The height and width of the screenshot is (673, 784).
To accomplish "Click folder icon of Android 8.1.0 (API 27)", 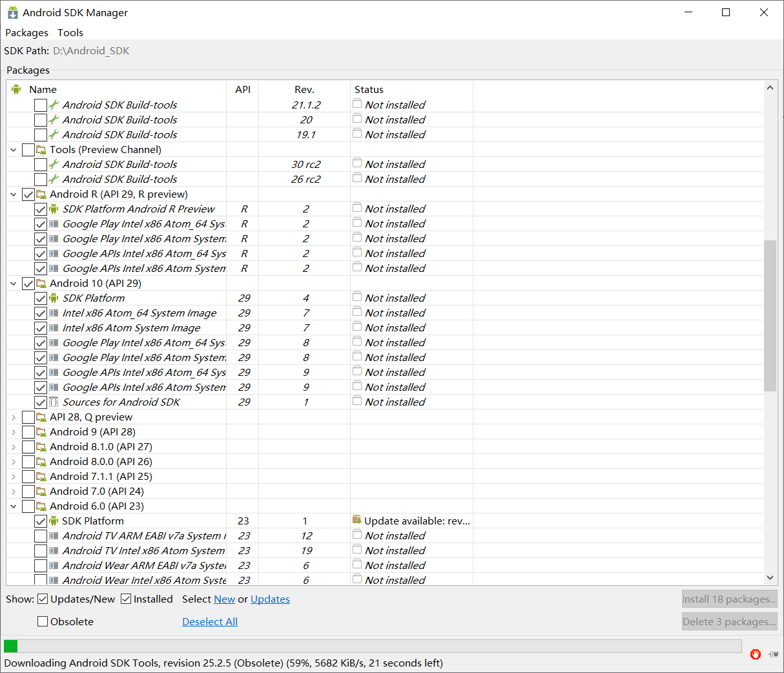I will (41, 446).
